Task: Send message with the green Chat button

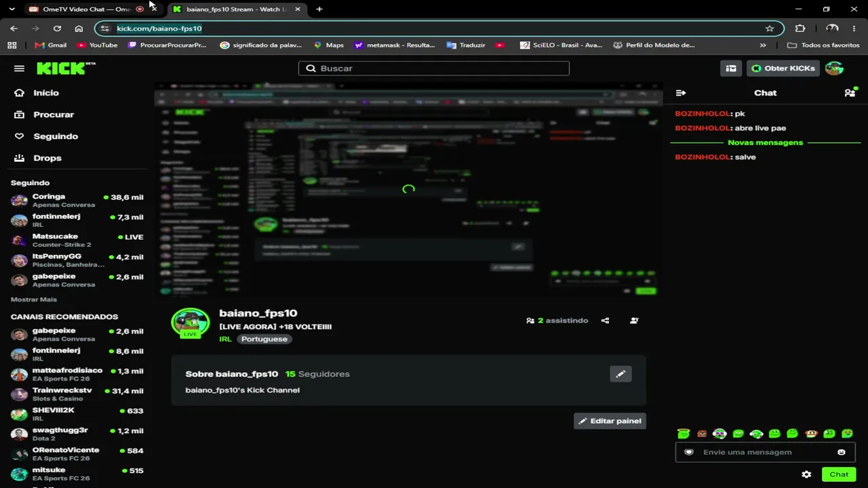Action: tap(839, 474)
